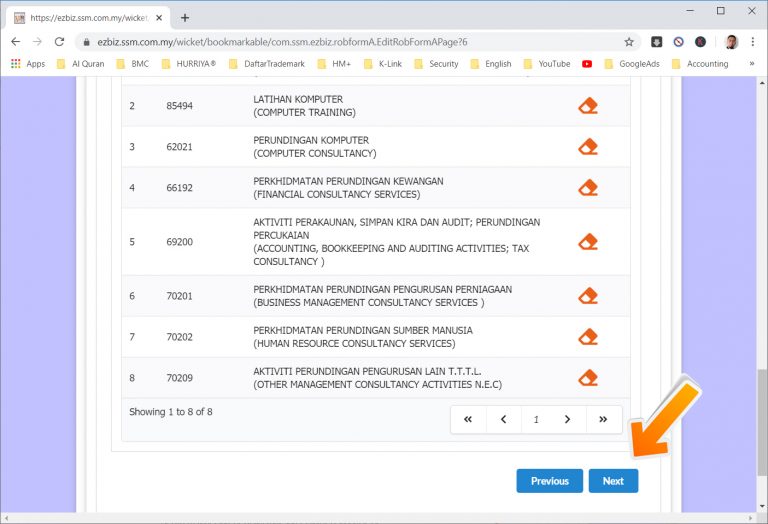Erase the 70202 human resource consultancy row
The width and height of the screenshot is (768, 524).
[588, 337]
